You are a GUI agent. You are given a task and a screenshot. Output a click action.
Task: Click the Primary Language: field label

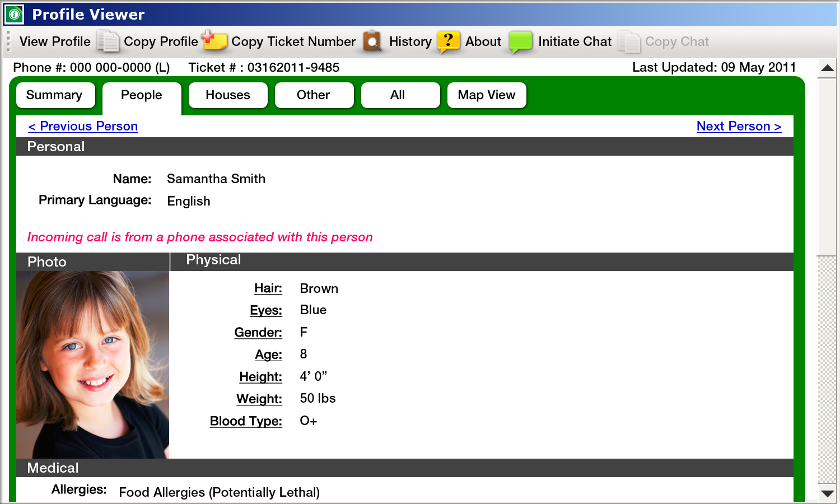click(95, 200)
